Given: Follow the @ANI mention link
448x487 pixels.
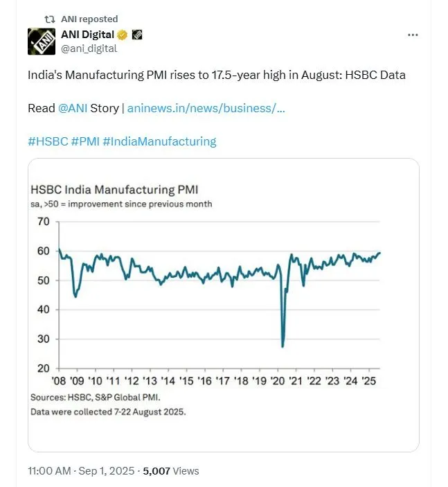Looking at the screenshot, I should (72, 108).
